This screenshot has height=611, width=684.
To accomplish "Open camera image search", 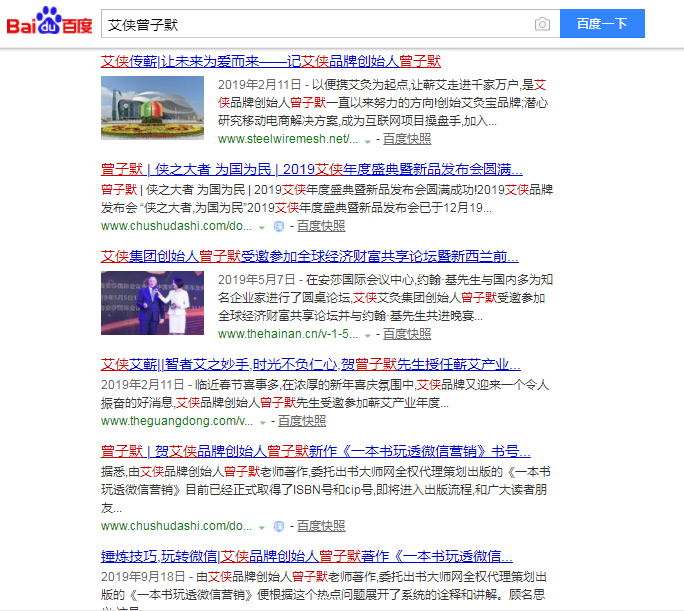I will click(542, 24).
